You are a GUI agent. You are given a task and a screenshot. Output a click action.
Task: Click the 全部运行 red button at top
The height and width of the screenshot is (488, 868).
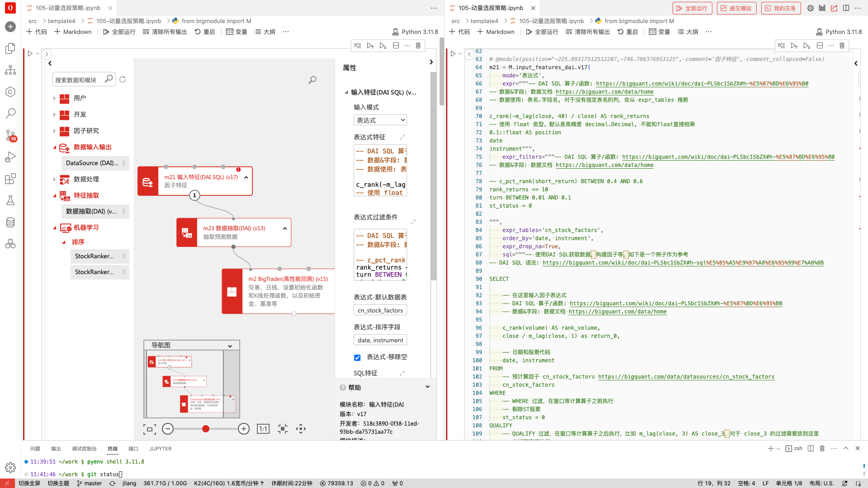click(692, 8)
